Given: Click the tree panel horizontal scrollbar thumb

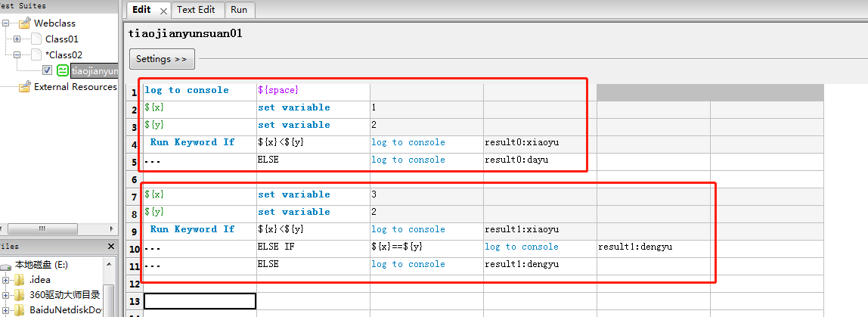Looking at the screenshot, I should coord(42,229).
